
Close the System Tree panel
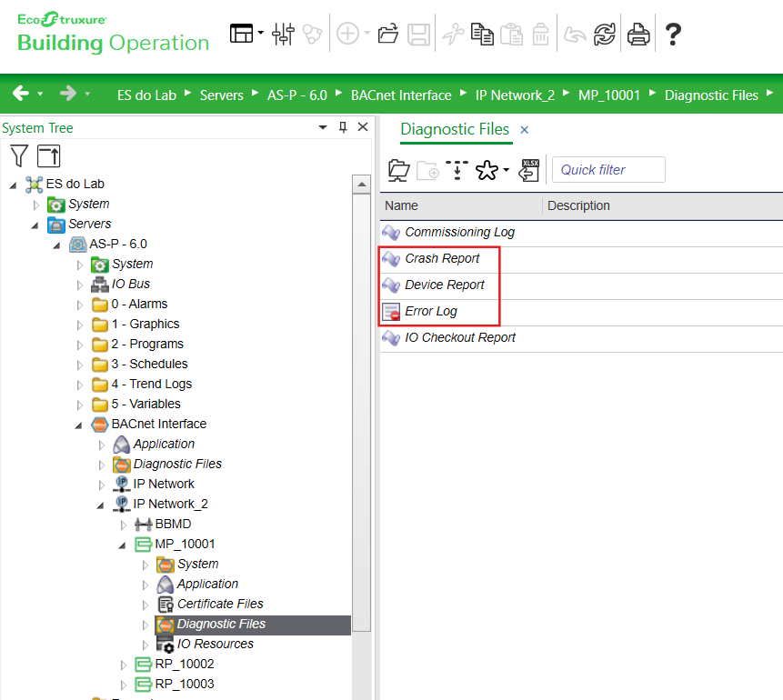coord(363,127)
